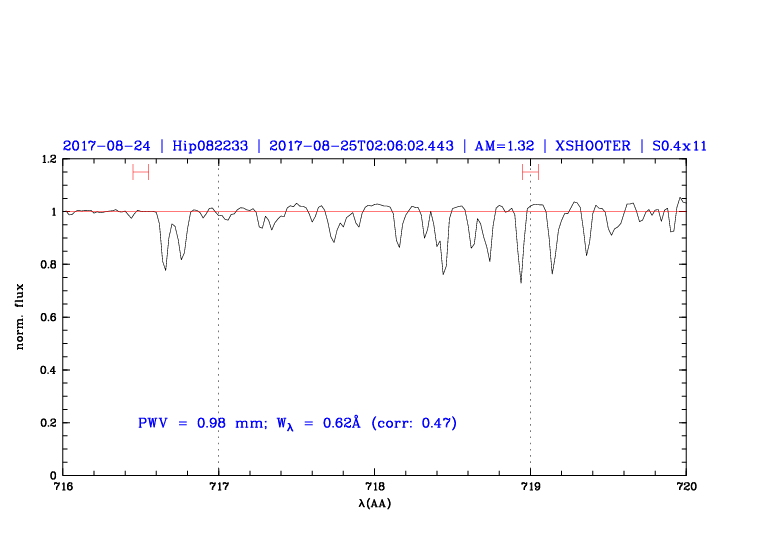Click the 720 tick label on x-axis
Image resolution: width=782 pixels, height=542 pixels.
686,487
